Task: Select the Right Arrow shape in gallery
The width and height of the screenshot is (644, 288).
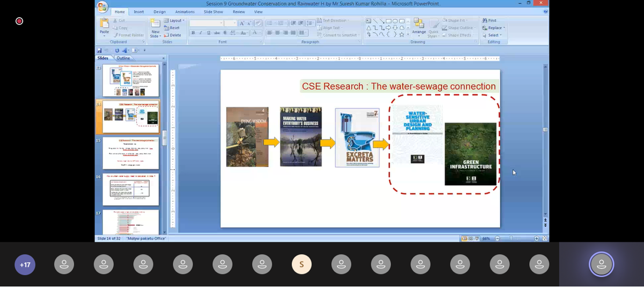Action: point(388,28)
